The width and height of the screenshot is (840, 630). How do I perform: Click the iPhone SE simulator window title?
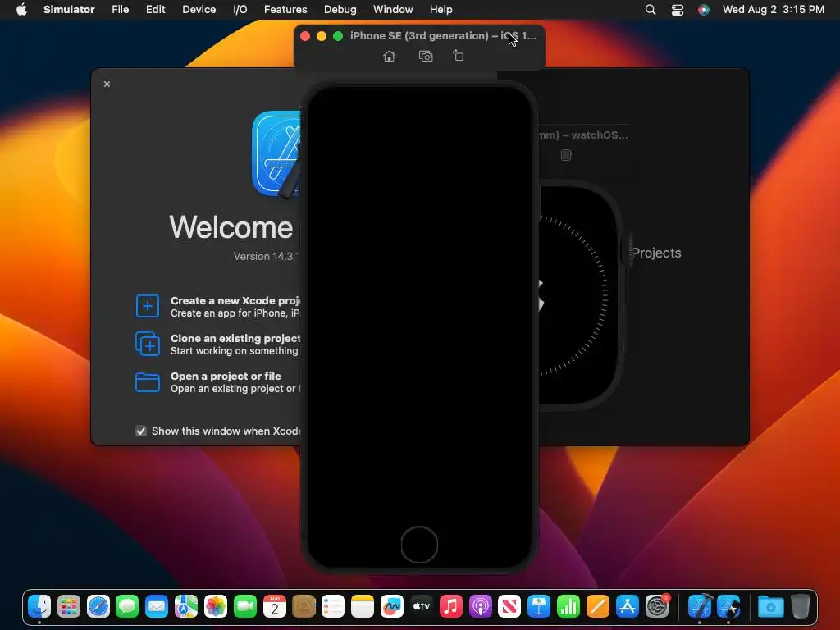(x=443, y=36)
